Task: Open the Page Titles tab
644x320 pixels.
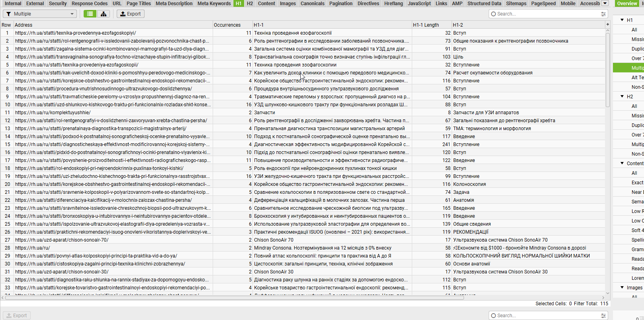Action: [x=139, y=3]
